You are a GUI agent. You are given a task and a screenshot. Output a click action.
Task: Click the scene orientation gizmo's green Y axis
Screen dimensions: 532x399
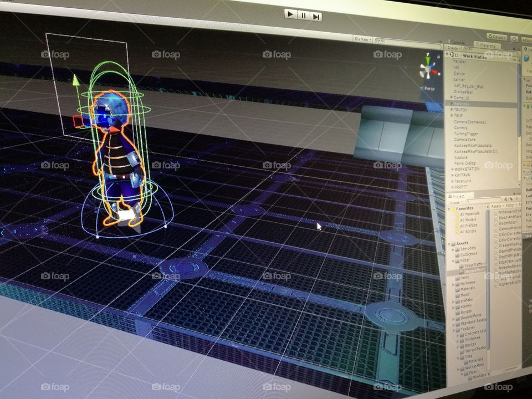tap(427, 60)
